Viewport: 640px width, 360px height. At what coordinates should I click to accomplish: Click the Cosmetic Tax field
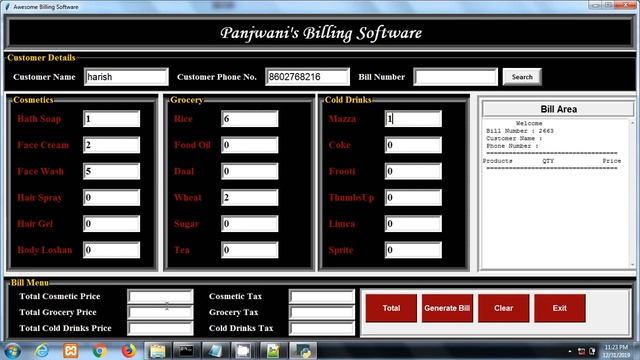(x=322, y=296)
